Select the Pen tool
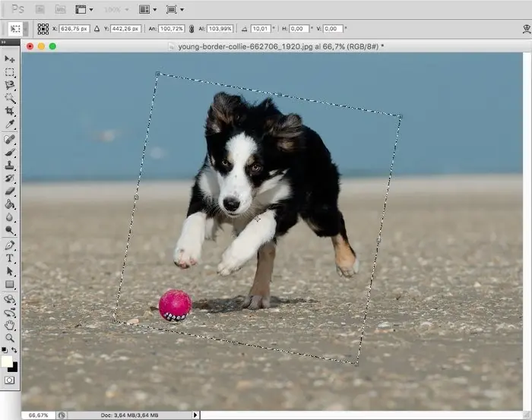This screenshot has height=420, width=532. [10, 245]
